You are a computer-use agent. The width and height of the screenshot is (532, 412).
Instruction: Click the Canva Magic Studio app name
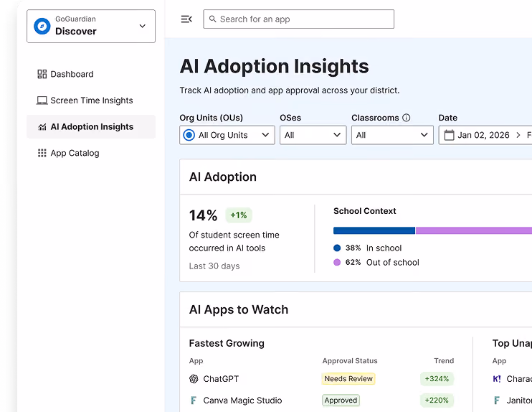click(242, 401)
